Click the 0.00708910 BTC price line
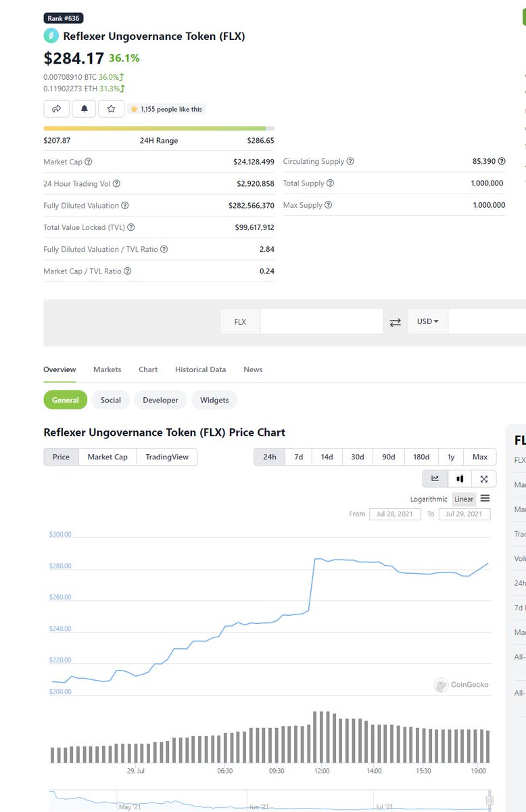The image size is (526, 812). [84, 77]
